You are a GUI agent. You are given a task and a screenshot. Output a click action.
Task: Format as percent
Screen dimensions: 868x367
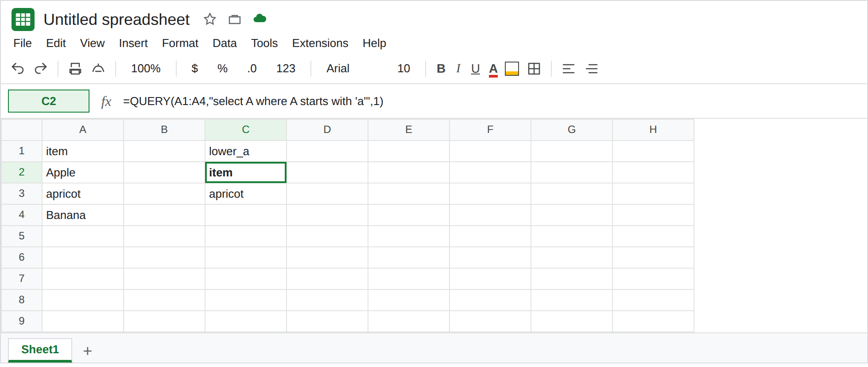pyautogui.click(x=222, y=69)
